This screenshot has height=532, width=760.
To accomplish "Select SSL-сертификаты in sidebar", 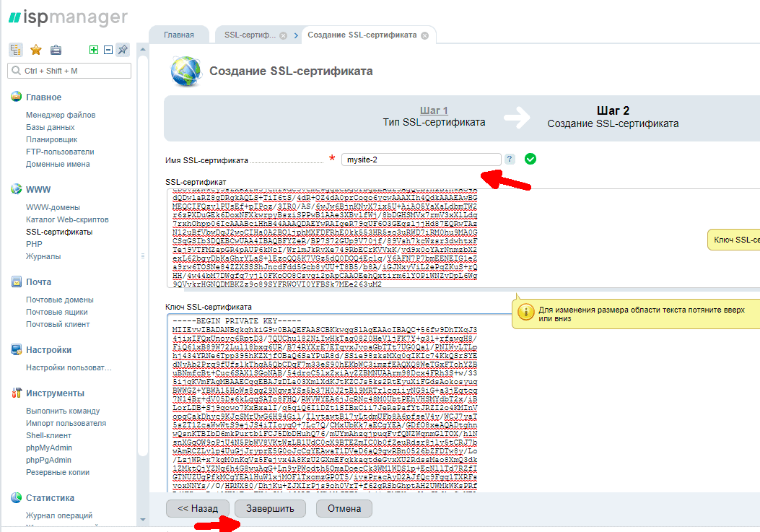I will pos(59,232).
